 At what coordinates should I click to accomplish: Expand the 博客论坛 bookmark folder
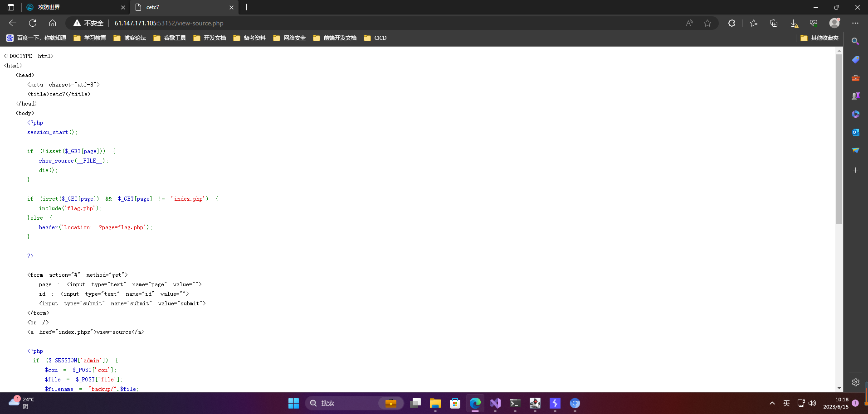(130, 38)
